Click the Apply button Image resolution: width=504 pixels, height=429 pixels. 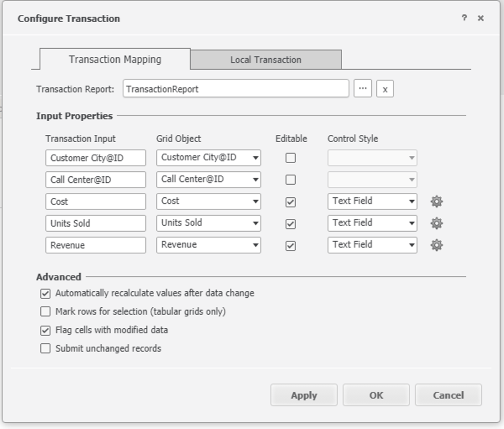(304, 395)
